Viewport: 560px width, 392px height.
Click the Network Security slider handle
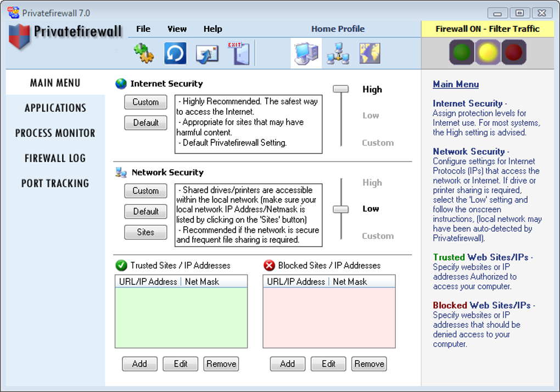pyautogui.click(x=341, y=209)
